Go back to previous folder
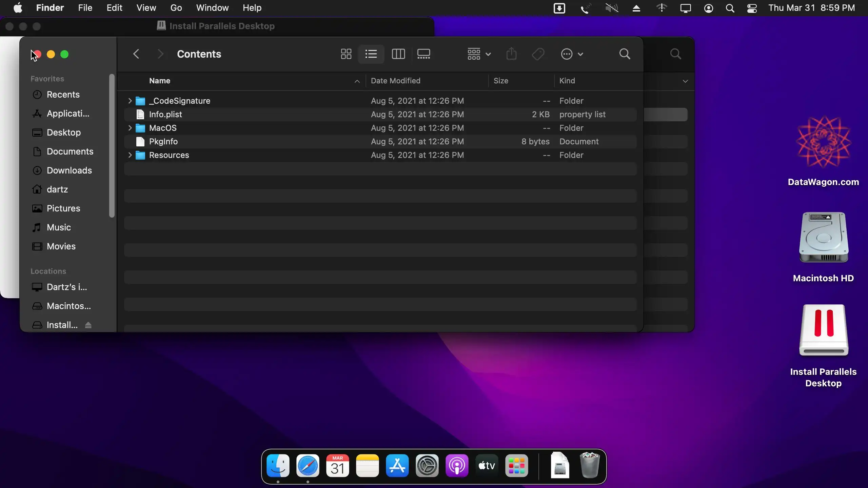The height and width of the screenshot is (488, 868). click(x=136, y=54)
